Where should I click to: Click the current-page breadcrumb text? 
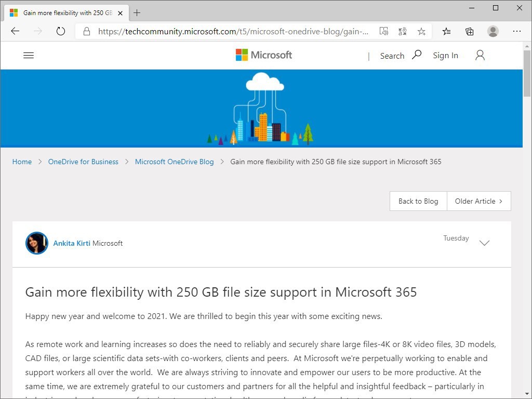[x=336, y=162]
